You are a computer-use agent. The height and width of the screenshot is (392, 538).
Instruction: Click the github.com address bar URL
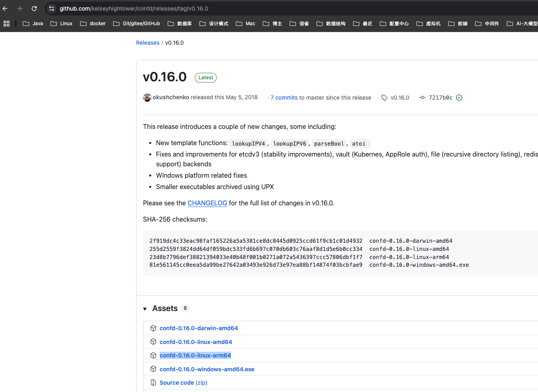pyautogui.click(x=134, y=9)
